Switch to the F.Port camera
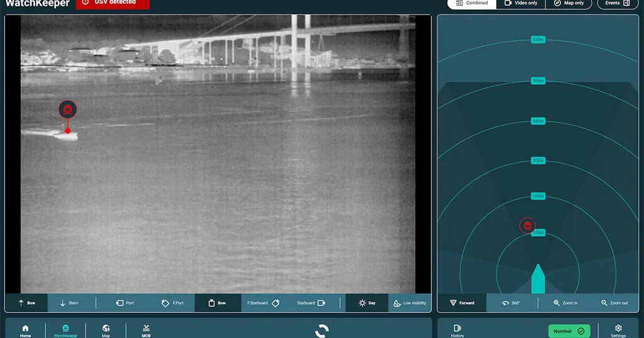The width and height of the screenshot is (644, 338). pyautogui.click(x=172, y=303)
